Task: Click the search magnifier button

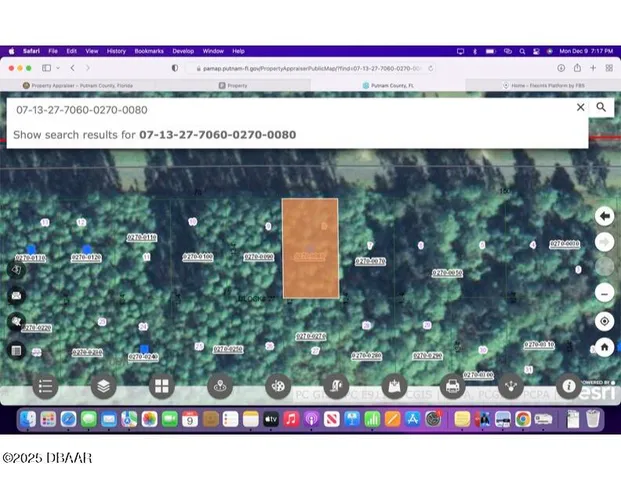Action: 601,107
